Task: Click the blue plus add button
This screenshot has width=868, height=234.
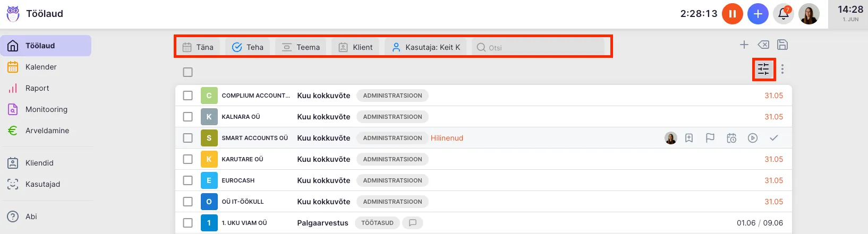Action: [758, 14]
